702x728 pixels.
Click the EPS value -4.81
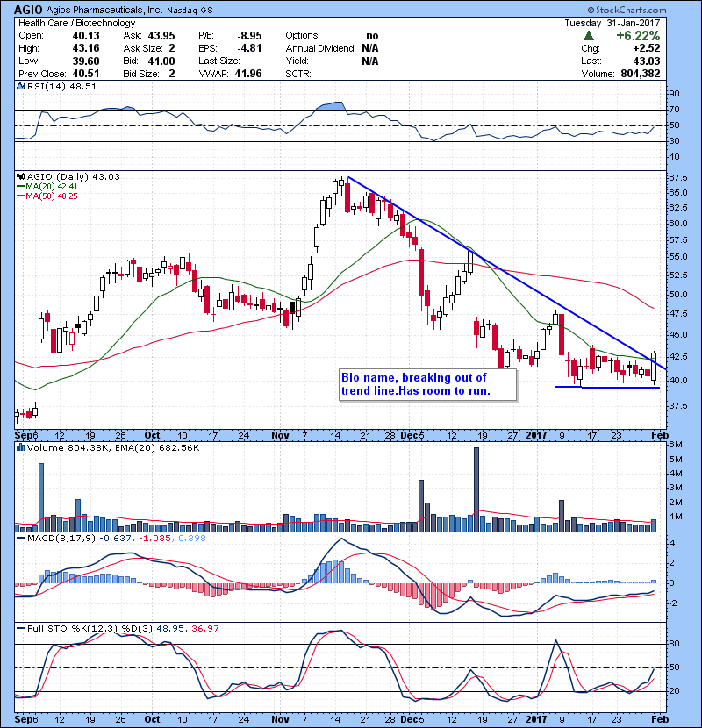249,48
